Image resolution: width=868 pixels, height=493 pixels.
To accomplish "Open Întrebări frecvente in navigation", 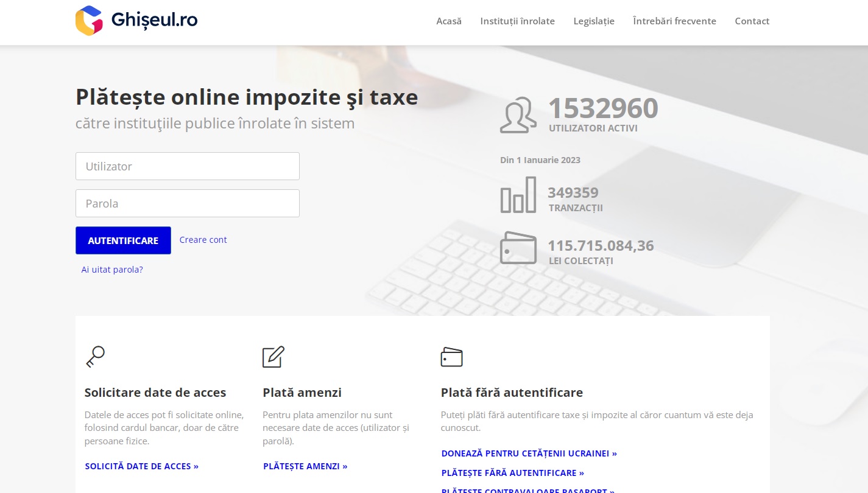I will pos(674,21).
